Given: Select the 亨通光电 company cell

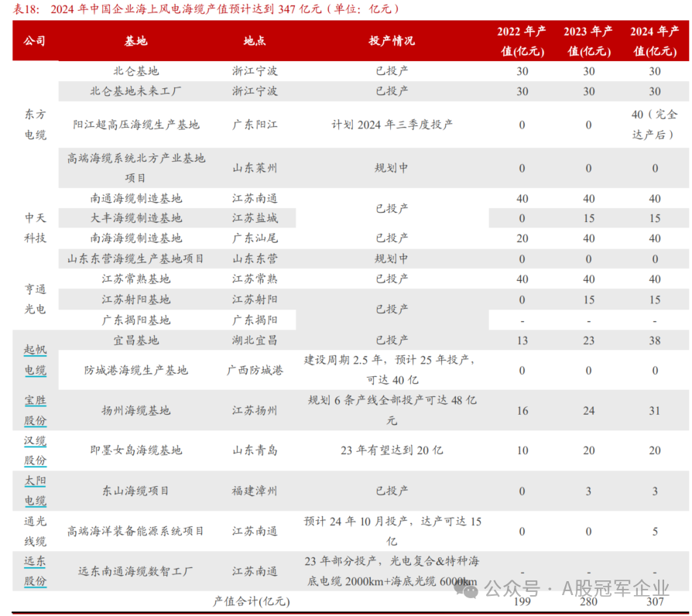Looking at the screenshot, I should pyautogui.click(x=35, y=299).
